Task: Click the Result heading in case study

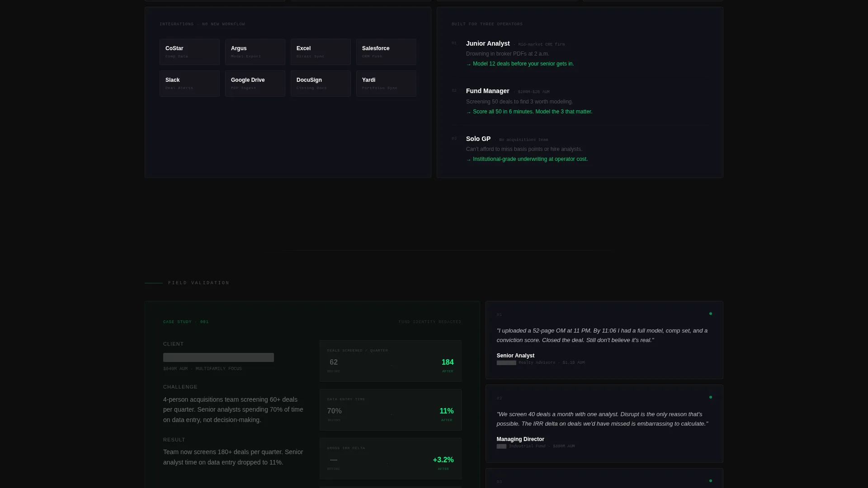Action: 174,440
